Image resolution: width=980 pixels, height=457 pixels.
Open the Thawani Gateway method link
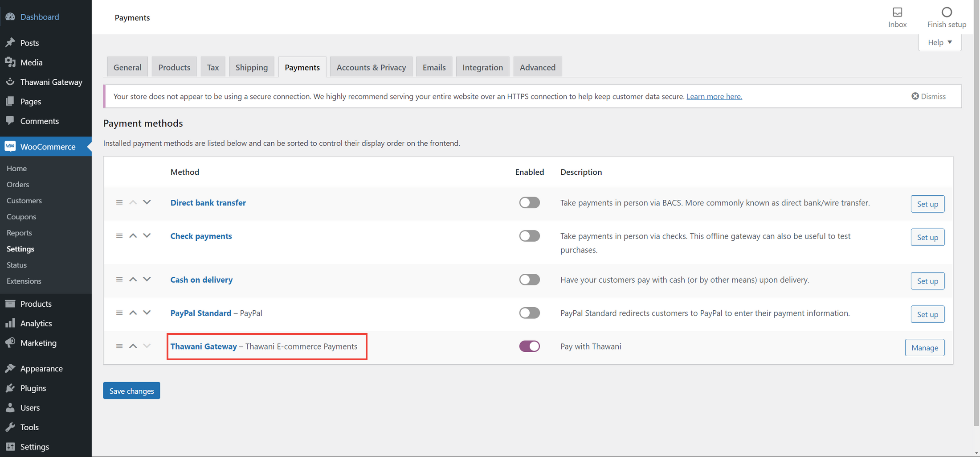tap(204, 346)
